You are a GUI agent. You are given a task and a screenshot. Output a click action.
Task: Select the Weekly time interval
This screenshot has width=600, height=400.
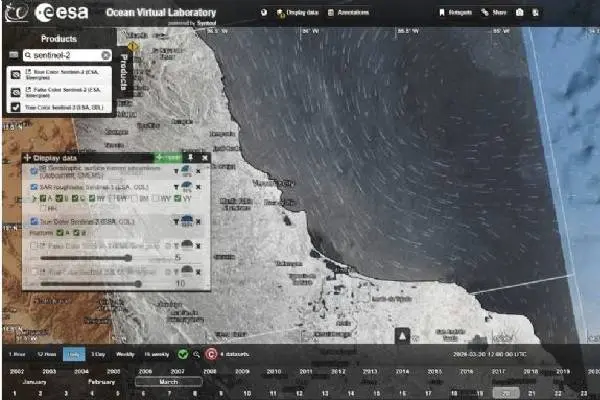(x=125, y=353)
